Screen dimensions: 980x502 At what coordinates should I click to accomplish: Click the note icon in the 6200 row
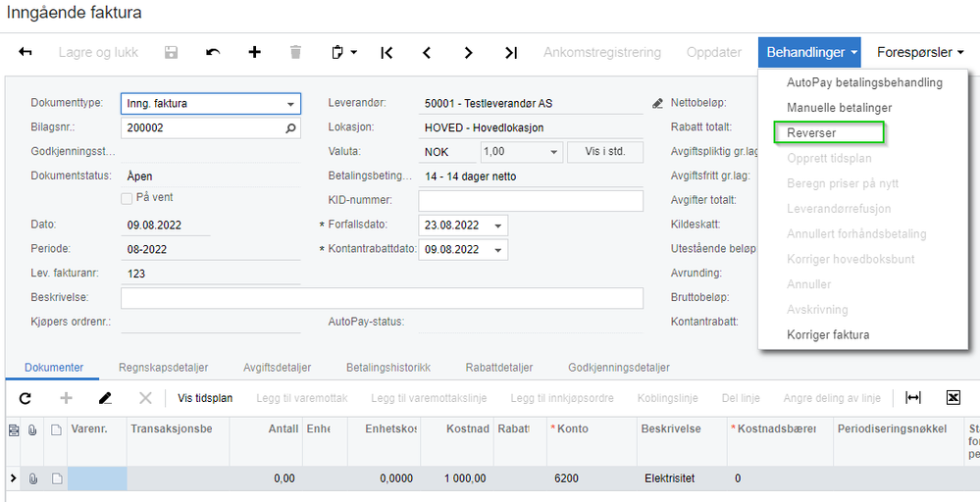[57, 478]
